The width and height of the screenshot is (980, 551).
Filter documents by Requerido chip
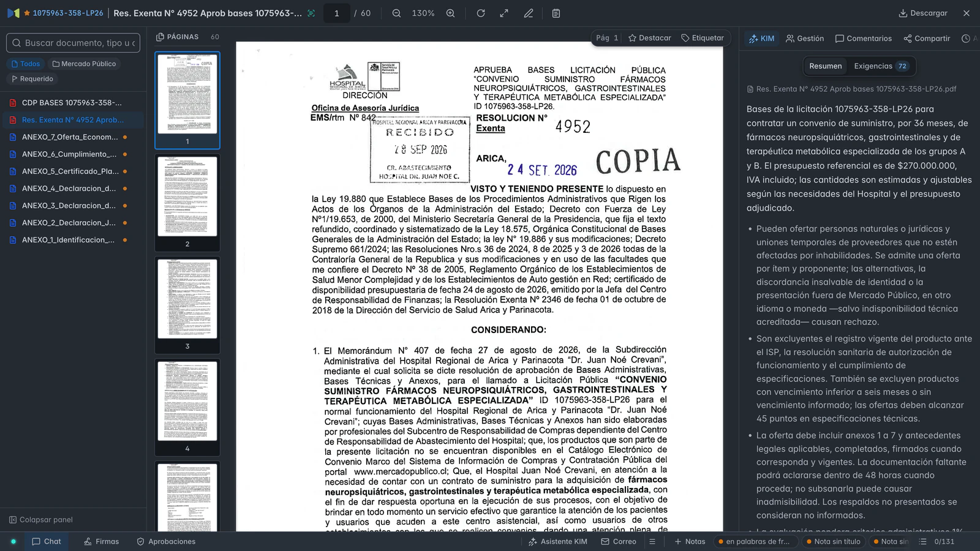coord(32,78)
